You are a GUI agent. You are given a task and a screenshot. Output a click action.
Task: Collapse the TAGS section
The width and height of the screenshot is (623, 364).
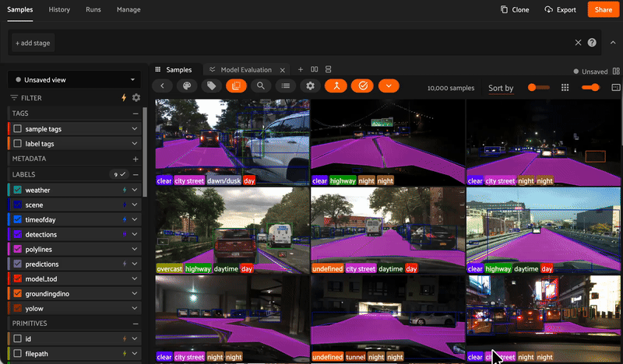pyautogui.click(x=135, y=114)
